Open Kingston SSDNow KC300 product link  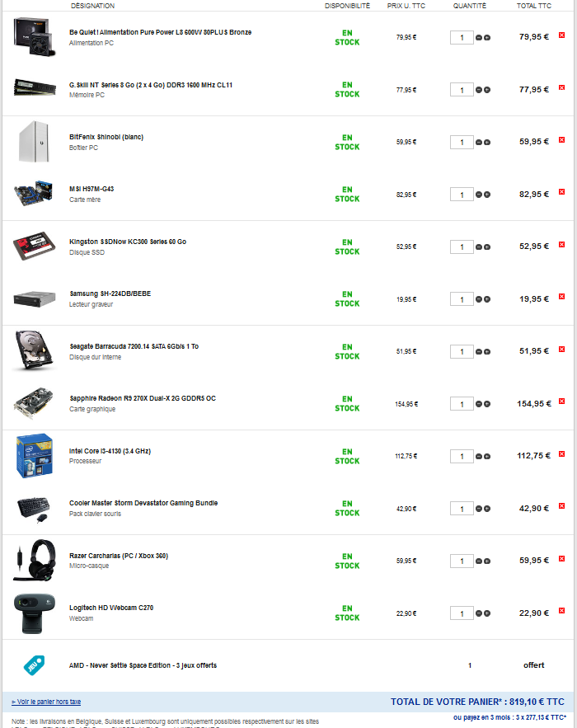(x=128, y=242)
